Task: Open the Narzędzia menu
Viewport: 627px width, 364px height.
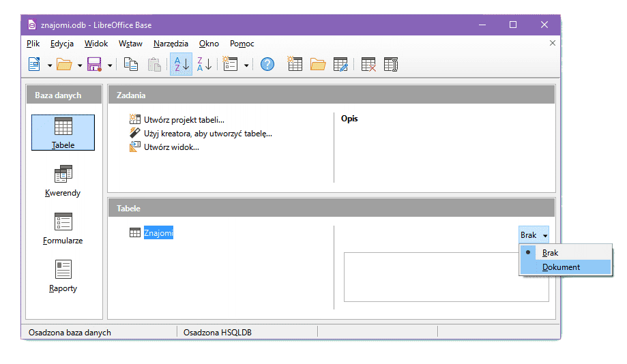Action: [171, 44]
